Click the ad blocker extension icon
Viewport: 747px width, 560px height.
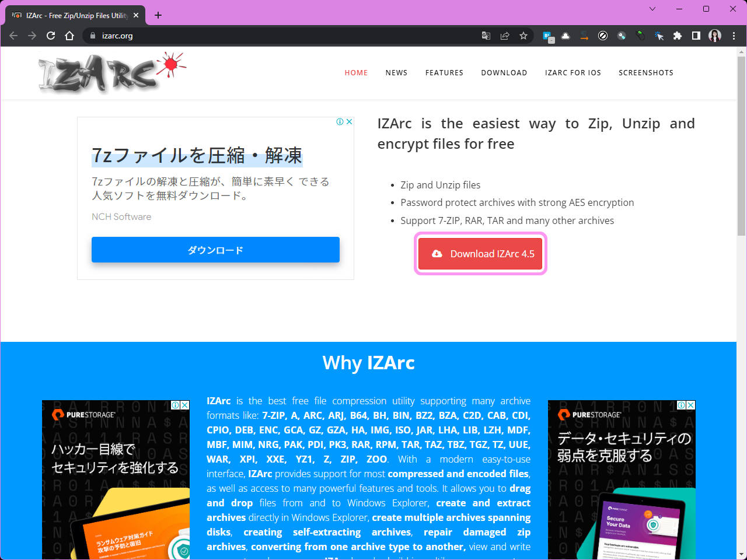[603, 36]
